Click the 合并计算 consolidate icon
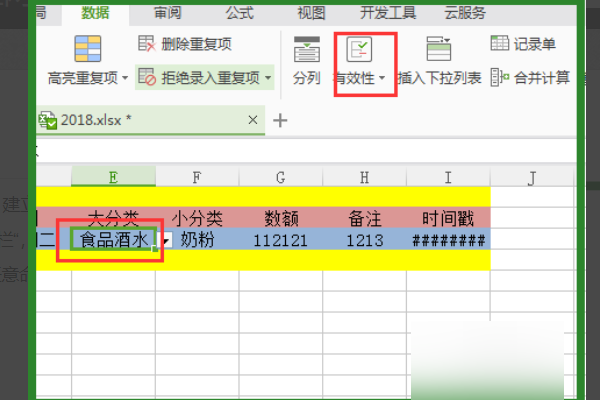This screenshot has width=600, height=400. coord(500,77)
